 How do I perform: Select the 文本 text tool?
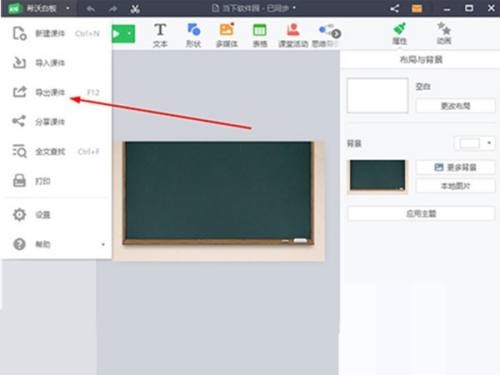(x=160, y=35)
